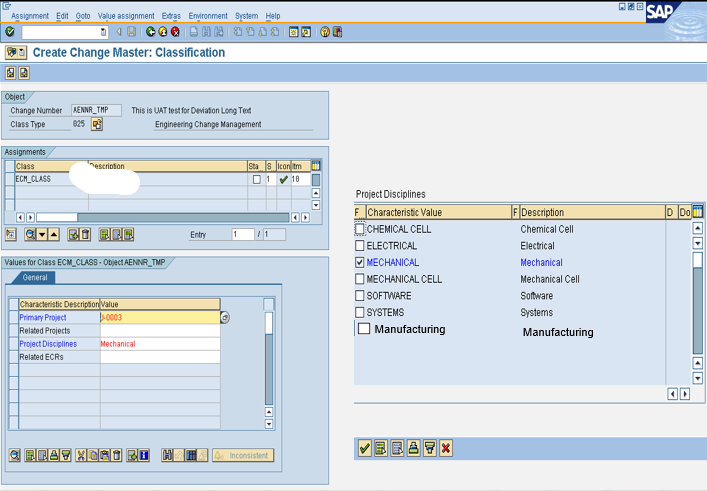Check the ELECTRICAL checkbox

coord(360,246)
